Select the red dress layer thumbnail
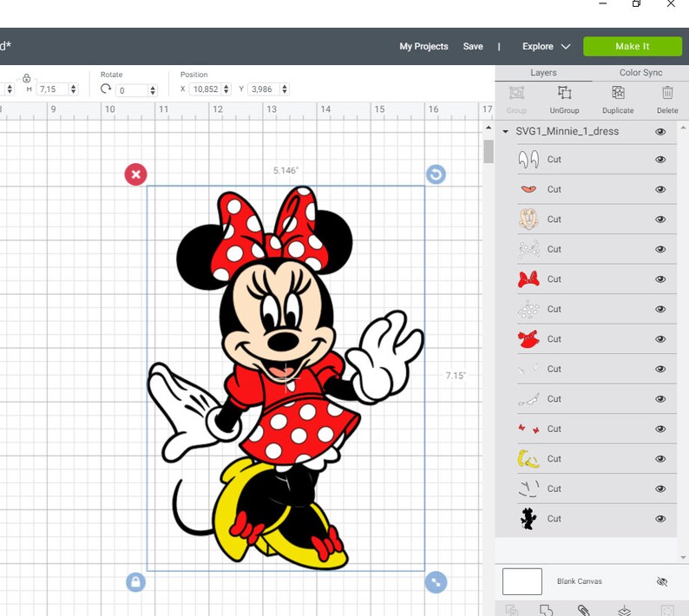689x616 pixels. click(528, 338)
